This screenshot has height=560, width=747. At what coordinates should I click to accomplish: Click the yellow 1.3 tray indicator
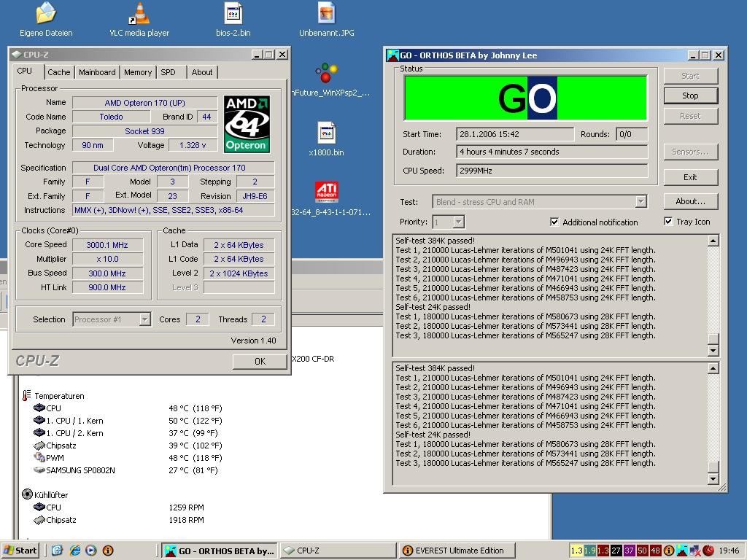coord(576,551)
